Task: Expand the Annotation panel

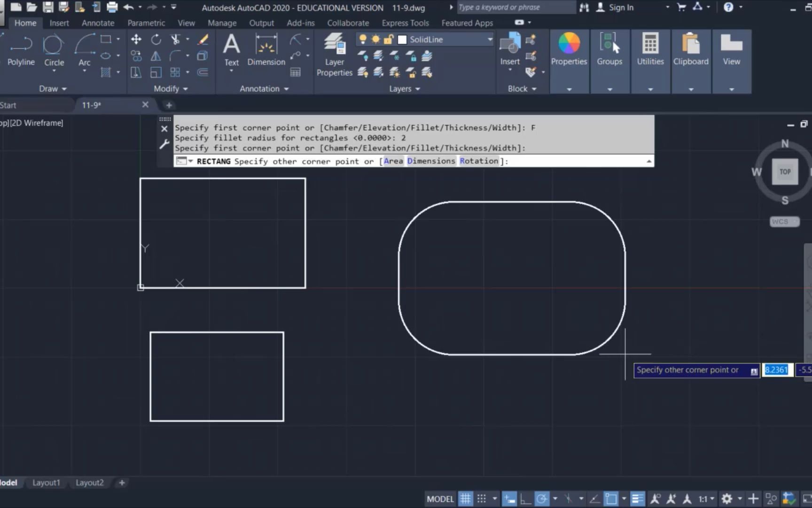Action: (x=264, y=88)
